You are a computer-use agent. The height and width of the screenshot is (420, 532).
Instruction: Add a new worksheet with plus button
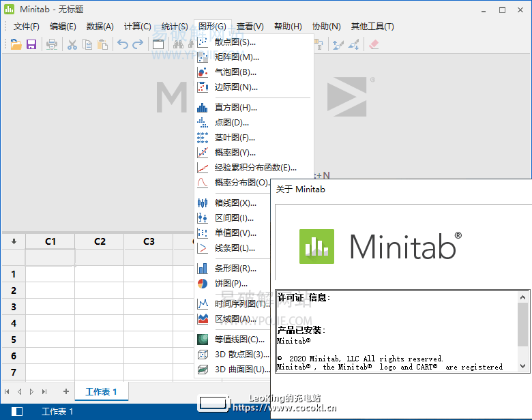pos(66,391)
